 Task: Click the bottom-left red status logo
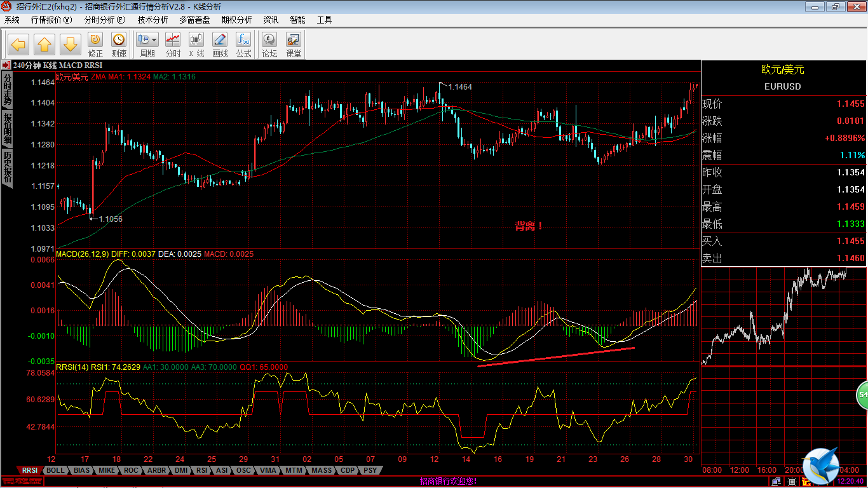pyautogui.click(x=22, y=482)
